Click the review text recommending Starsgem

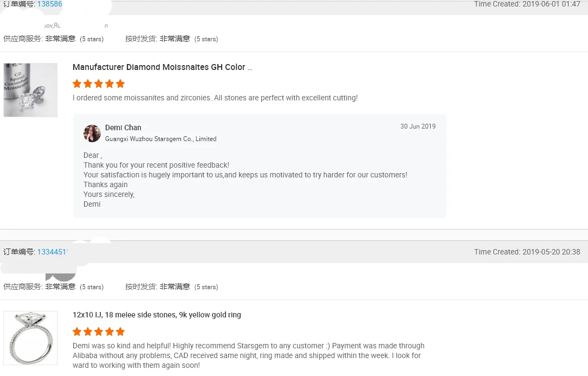[248, 355]
